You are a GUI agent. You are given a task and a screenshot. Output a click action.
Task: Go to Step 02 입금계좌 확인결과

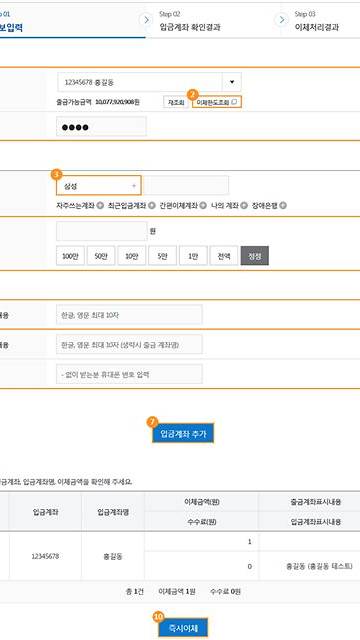point(190,22)
